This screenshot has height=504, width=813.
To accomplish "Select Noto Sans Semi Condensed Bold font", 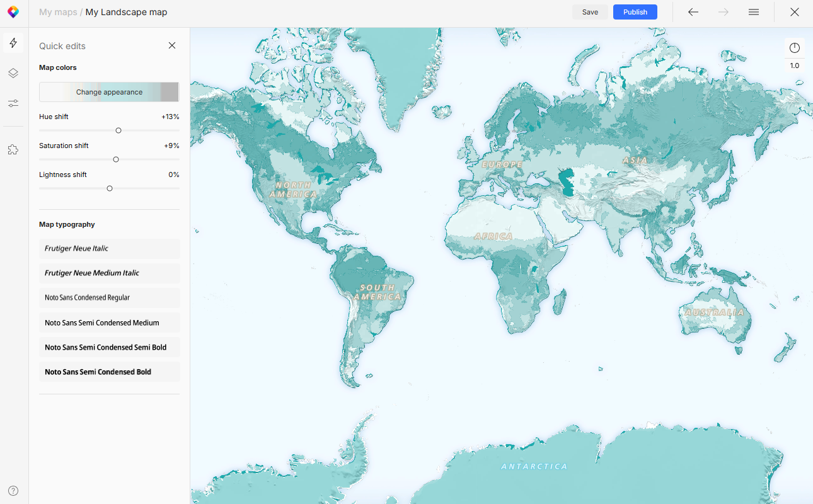I will pyautogui.click(x=110, y=372).
